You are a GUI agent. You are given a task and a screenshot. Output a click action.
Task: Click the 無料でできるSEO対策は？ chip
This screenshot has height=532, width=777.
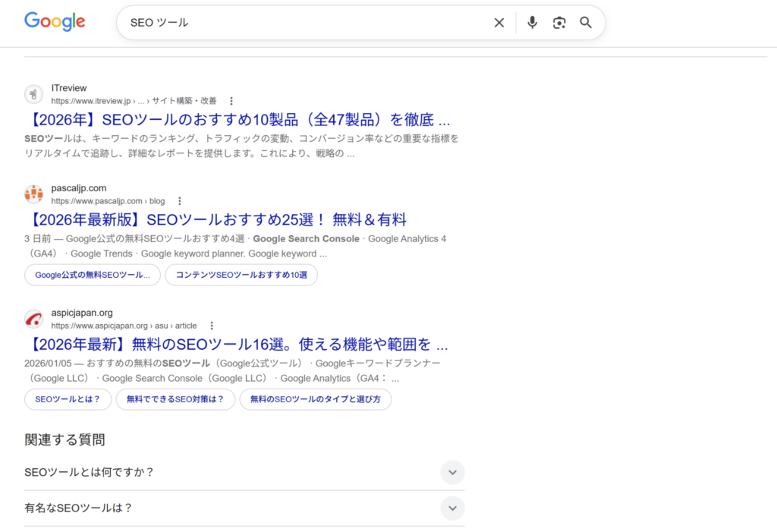[175, 400]
